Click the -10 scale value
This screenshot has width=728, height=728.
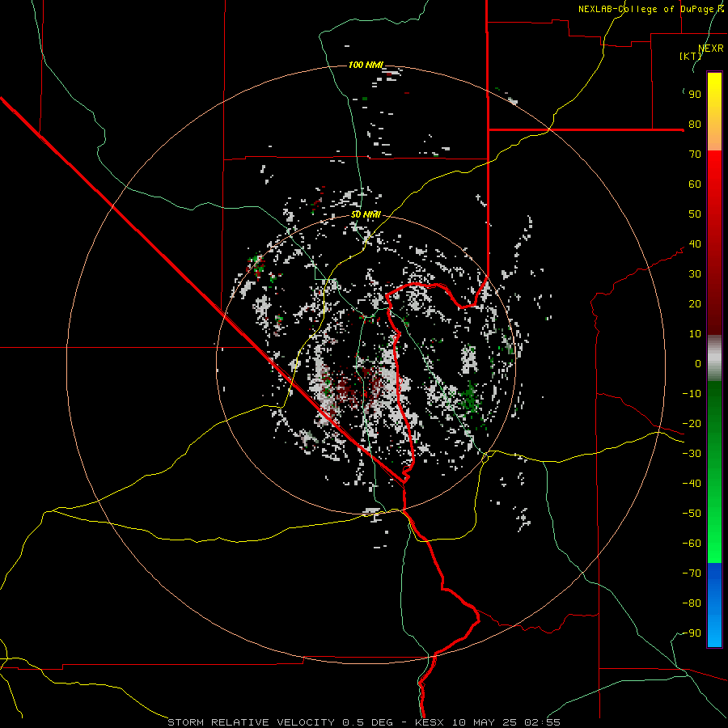point(692,394)
